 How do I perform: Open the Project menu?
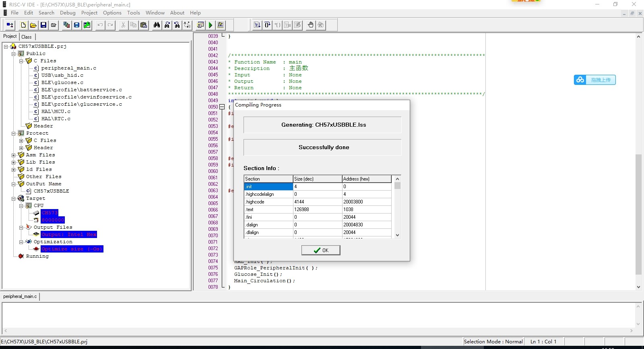point(89,13)
